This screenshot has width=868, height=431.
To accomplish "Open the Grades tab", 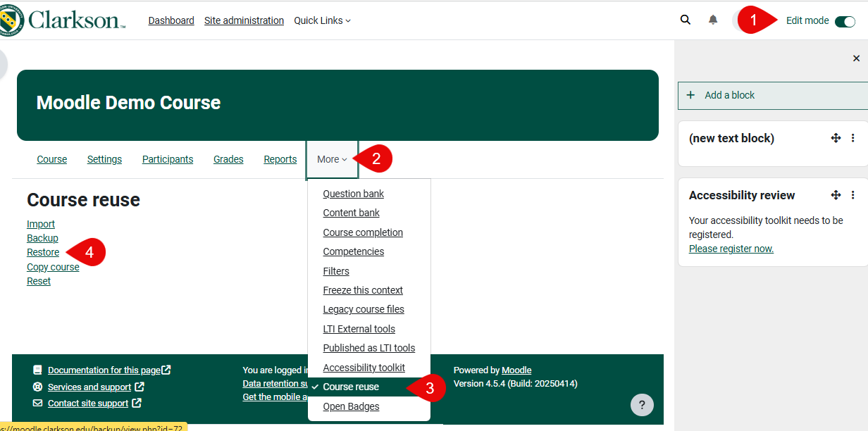I will [x=228, y=159].
